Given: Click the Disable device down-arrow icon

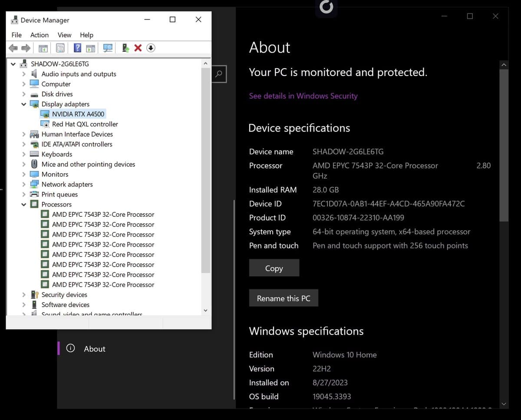Looking at the screenshot, I should (151, 48).
